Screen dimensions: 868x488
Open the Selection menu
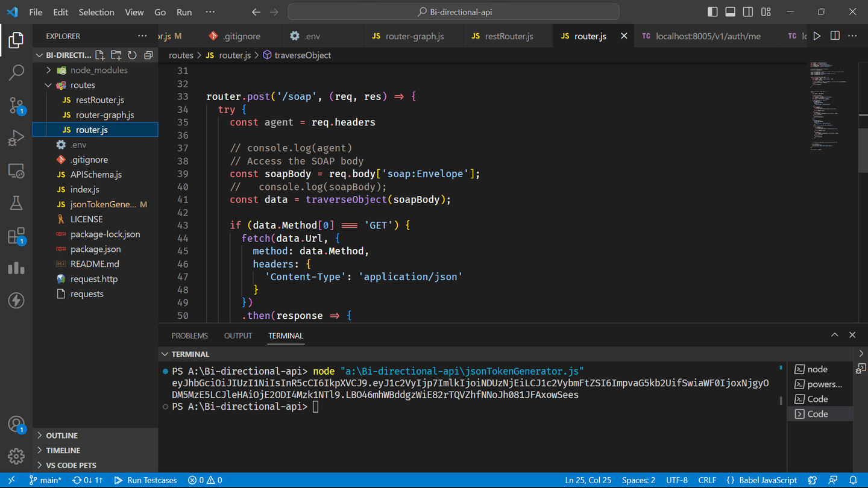96,12
